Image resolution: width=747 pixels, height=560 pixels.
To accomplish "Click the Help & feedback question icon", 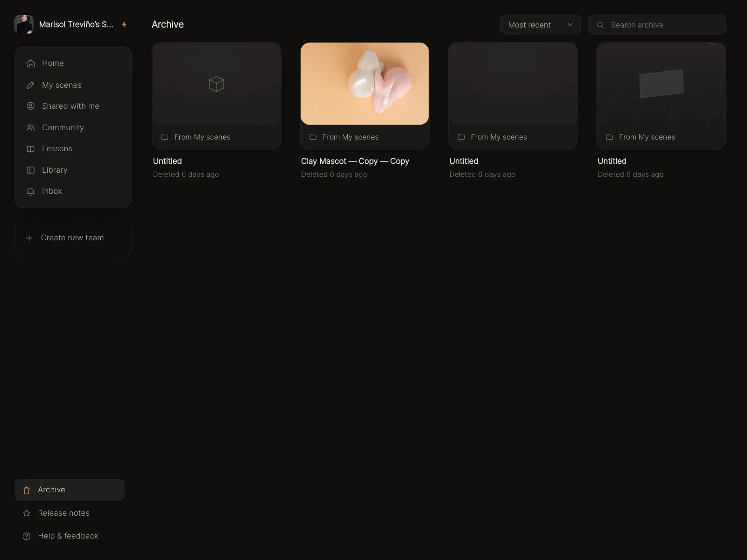I will [x=27, y=536].
